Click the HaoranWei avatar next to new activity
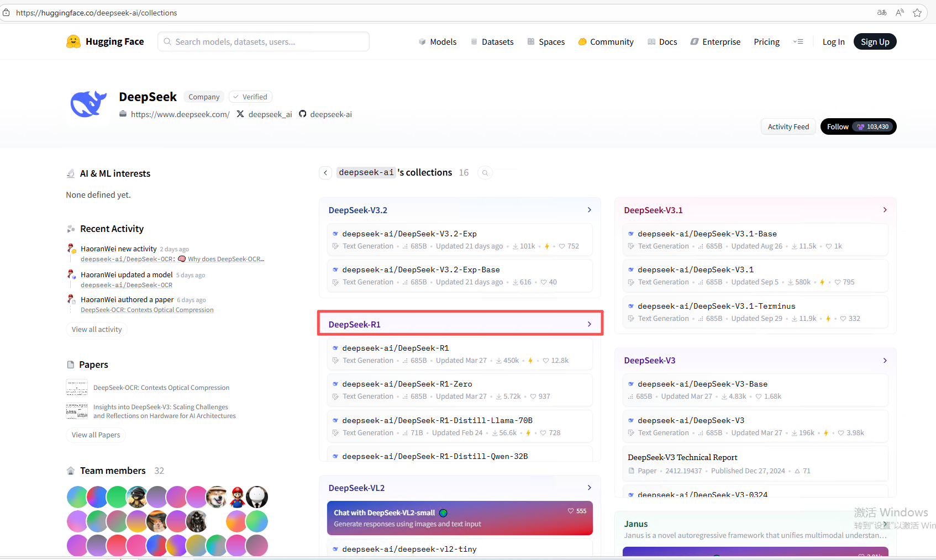Screen dimensions: 936x560 (x=71, y=249)
